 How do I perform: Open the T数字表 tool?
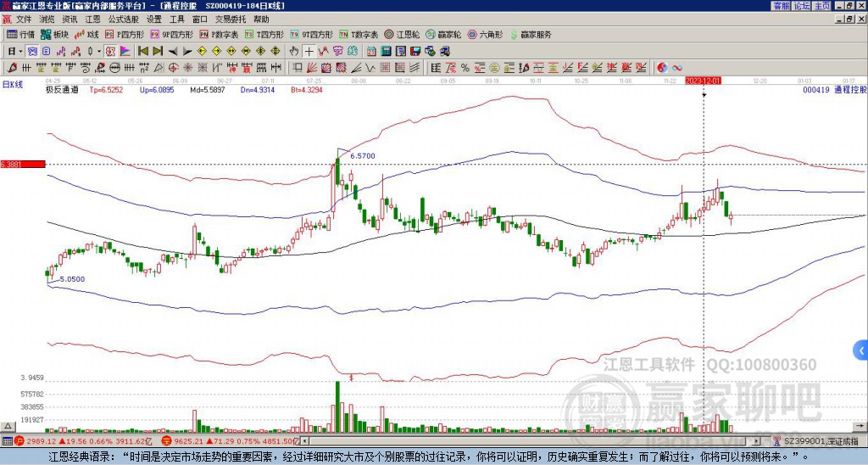click(359, 34)
